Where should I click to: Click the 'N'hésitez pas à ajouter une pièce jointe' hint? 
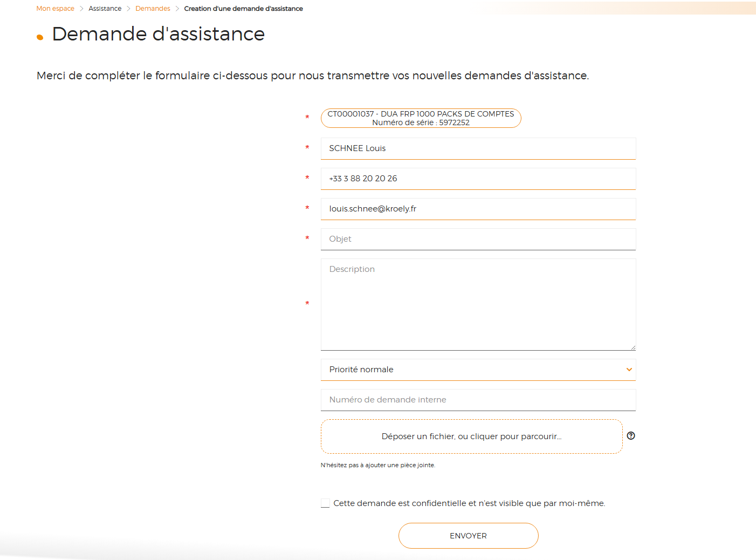click(378, 465)
